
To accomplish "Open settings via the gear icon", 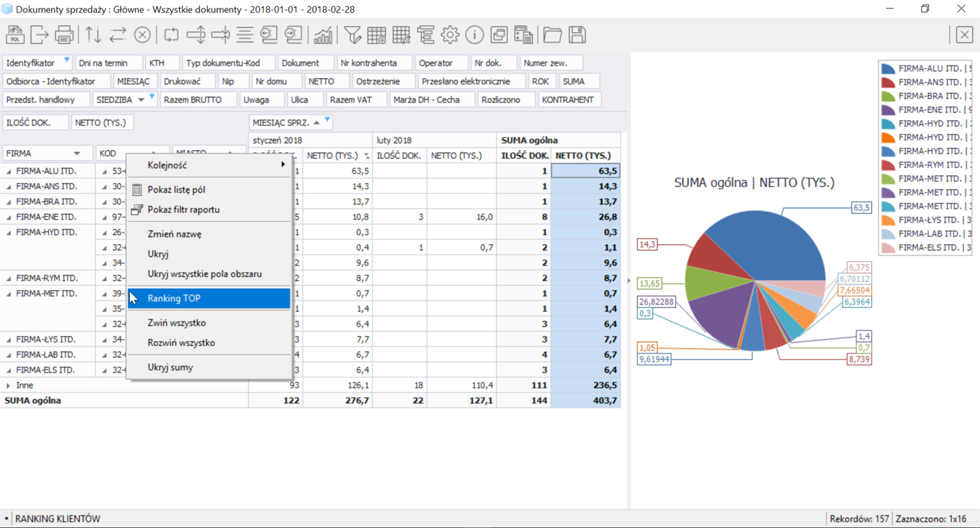I will (x=450, y=35).
